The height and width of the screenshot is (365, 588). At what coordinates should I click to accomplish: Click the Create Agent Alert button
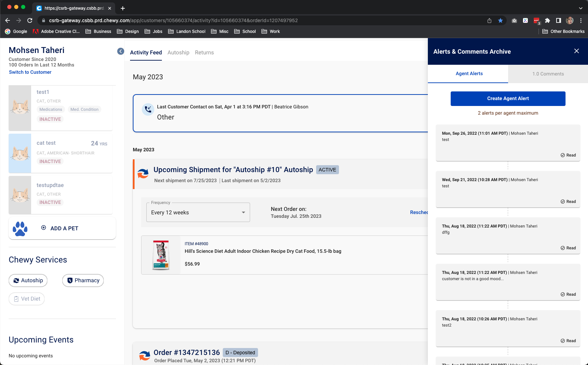tap(508, 99)
